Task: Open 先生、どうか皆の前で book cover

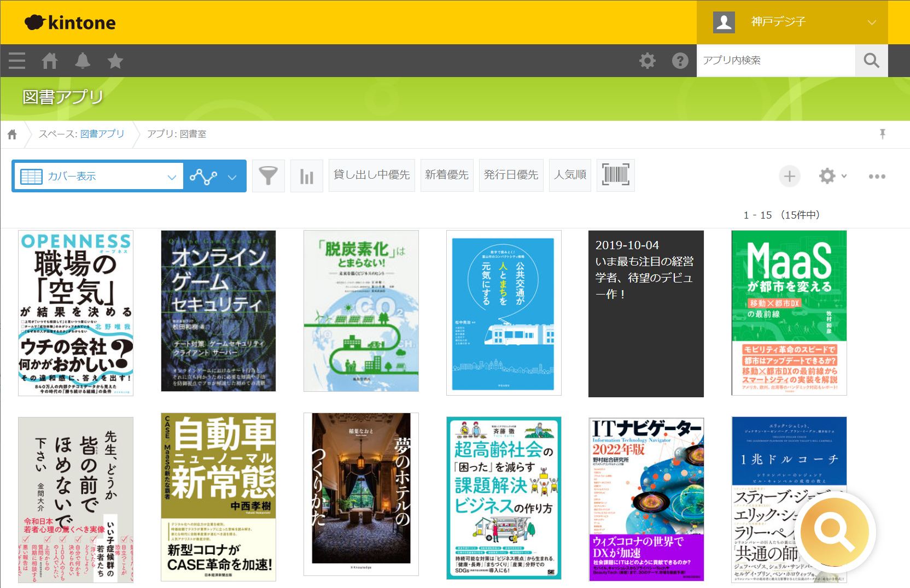Action: point(75,500)
